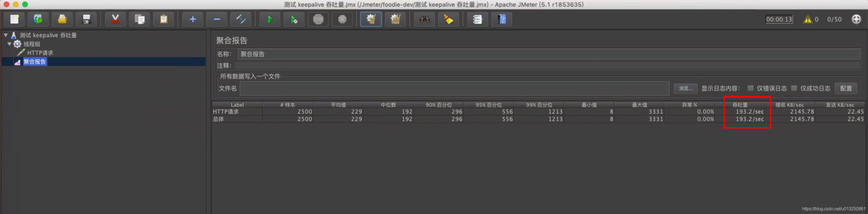Sort by 99% 百分位 column header
This screenshot has height=214, width=868.
tap(539, 105)
